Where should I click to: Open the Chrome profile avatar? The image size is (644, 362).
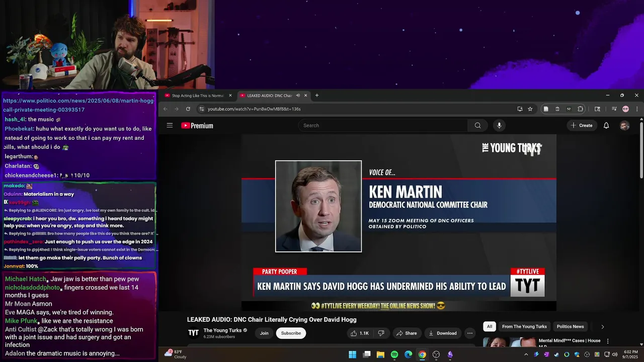point(625,109)
